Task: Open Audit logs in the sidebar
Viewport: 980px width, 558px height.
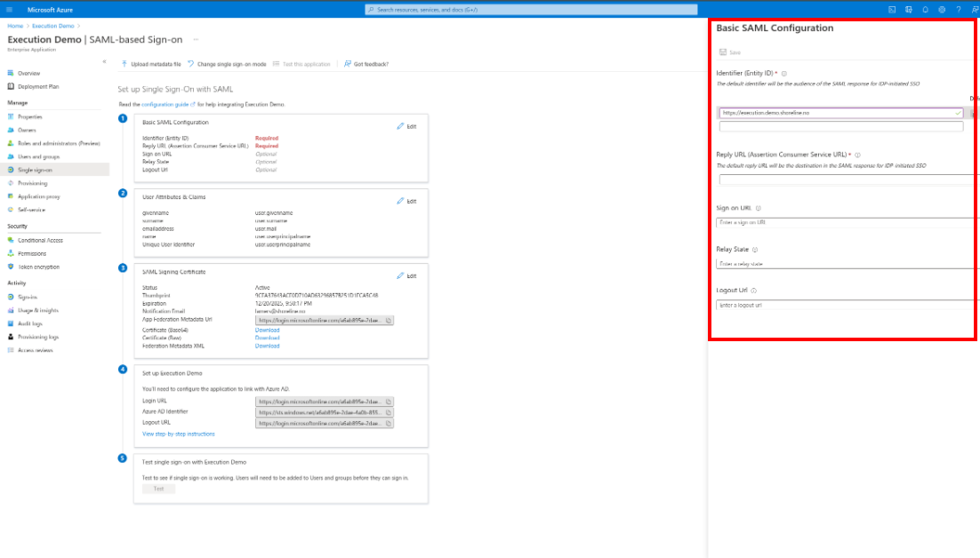Action: coord(30,323)
